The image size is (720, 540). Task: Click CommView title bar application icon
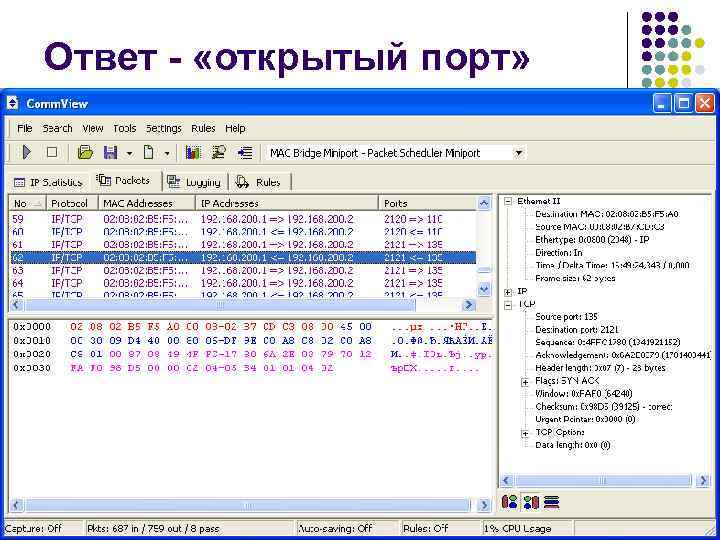pos(13,104)
